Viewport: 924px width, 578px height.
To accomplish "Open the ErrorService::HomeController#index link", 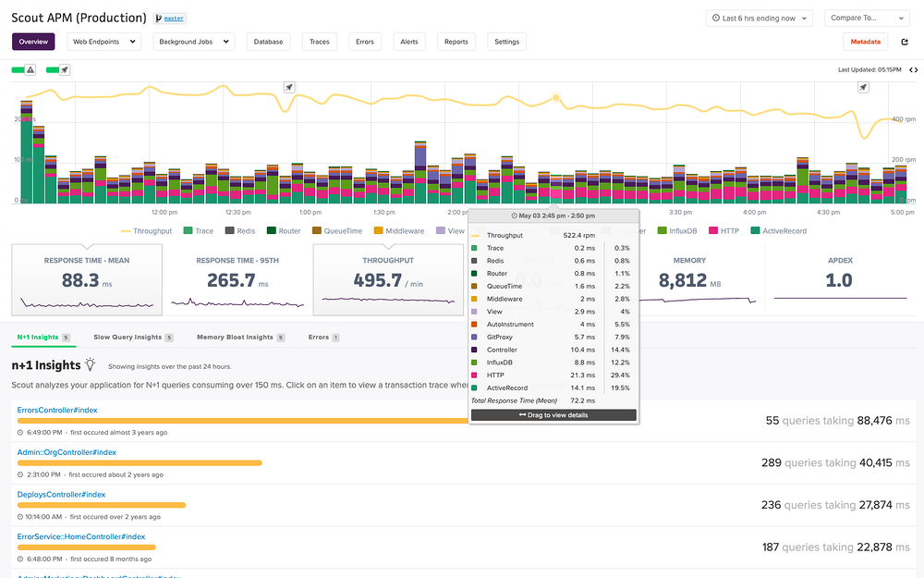I will coord(80,536).
